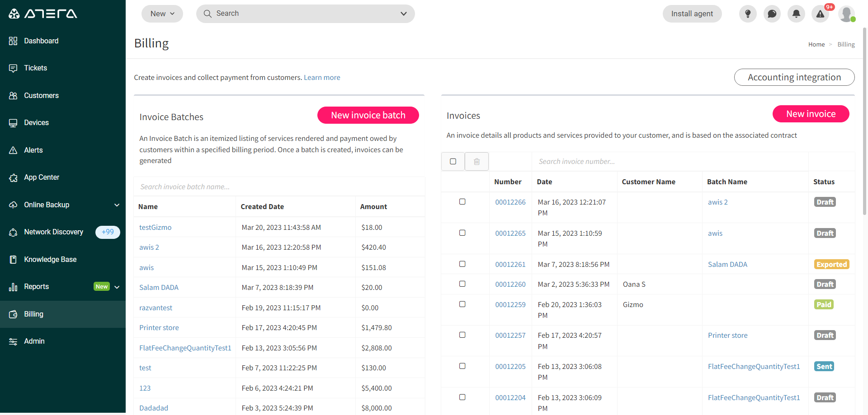Click the Sent status badge
Image resolution: width=868 pixels, height=415 pixels.
pyautogui.click(x=824, y=366)
